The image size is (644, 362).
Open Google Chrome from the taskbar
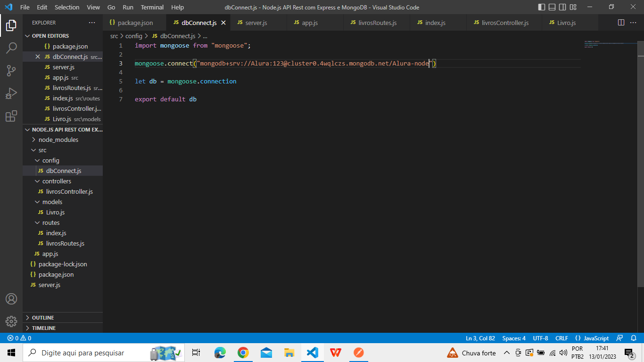click(x=243, y=353)
